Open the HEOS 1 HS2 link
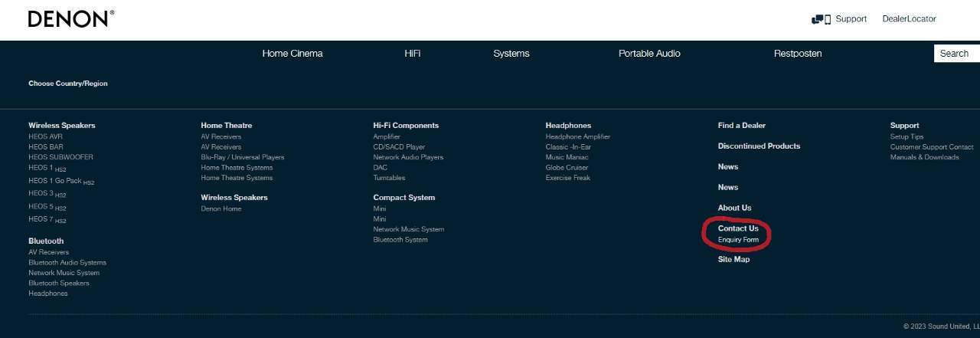The height and width of the screenshot is (338, 980). click(x=47, y=168)
